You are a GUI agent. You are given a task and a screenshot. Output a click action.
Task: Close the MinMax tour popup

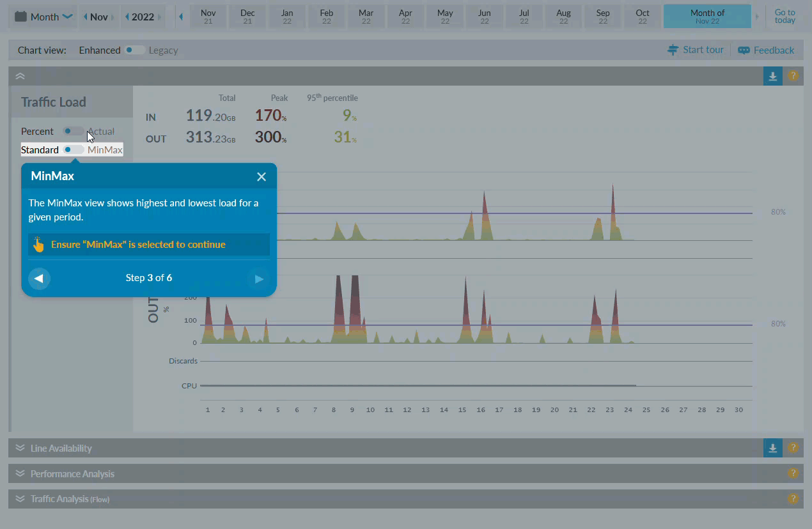(x=261, y=177)
